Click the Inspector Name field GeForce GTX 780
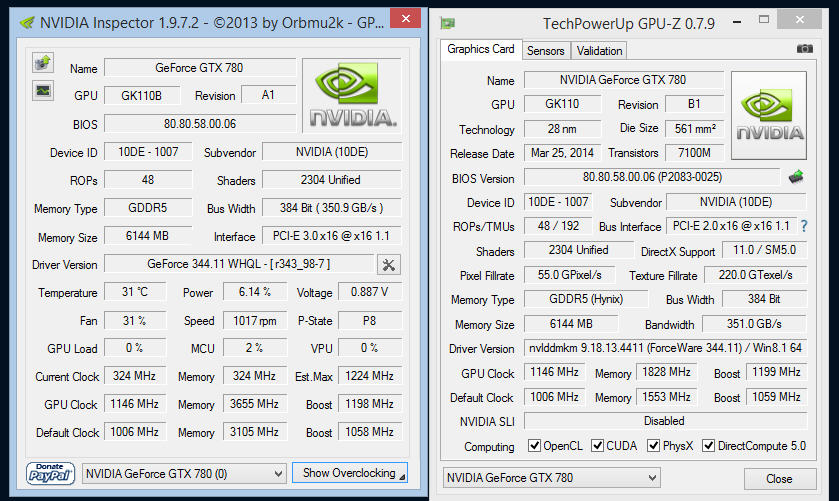 200,68
